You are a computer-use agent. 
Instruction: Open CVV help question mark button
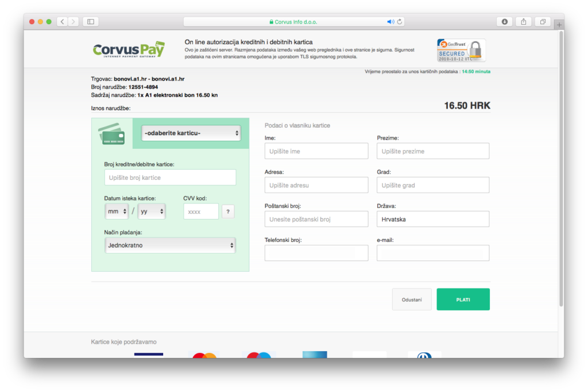click(x=227, y=212)
